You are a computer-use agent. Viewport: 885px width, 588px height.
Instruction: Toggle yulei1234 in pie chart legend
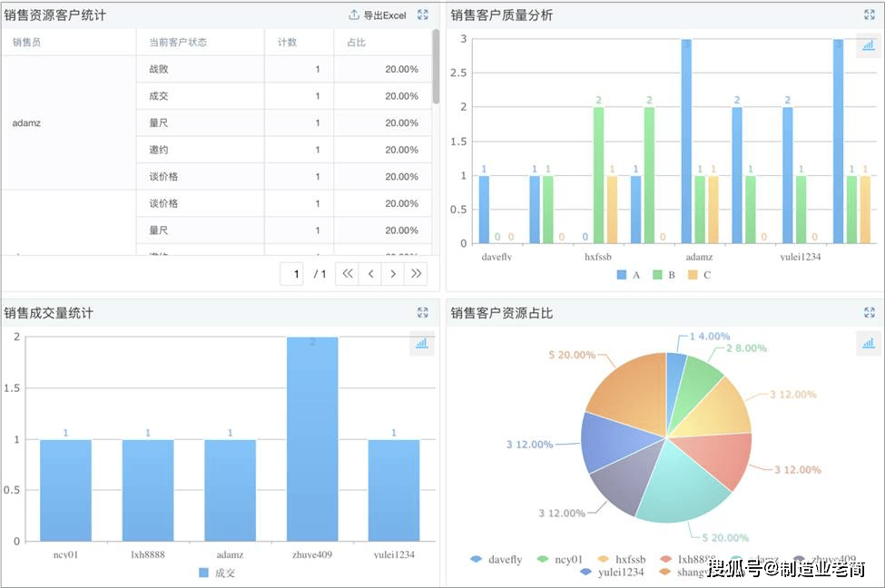(612, 573)
